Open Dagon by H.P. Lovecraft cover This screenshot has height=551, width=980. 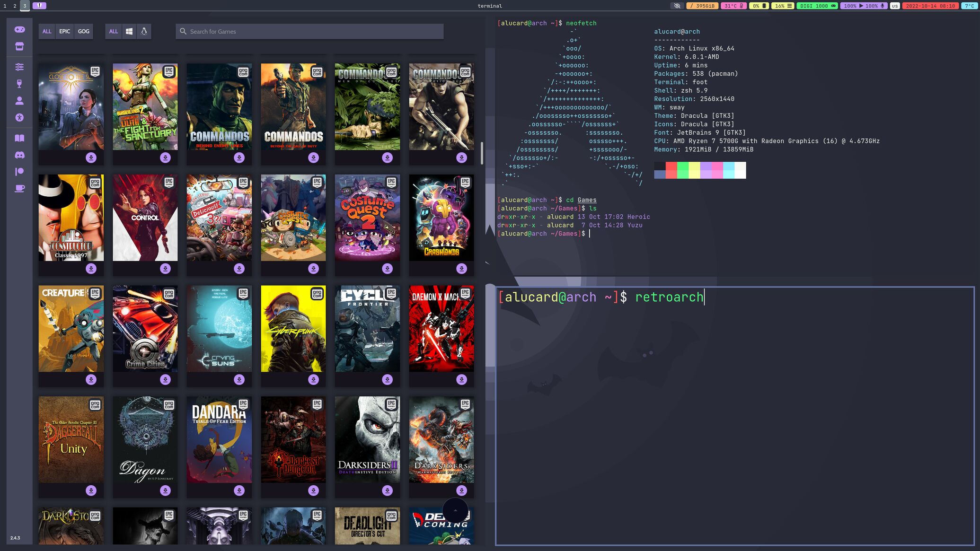point(145,439)
